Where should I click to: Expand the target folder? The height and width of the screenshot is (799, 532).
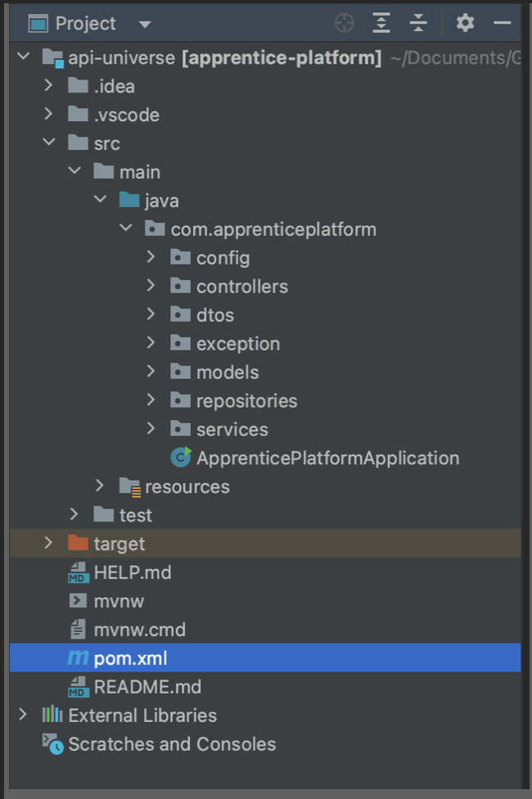click(48, 544)
